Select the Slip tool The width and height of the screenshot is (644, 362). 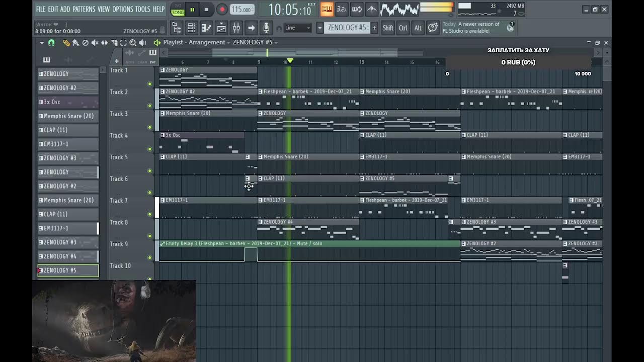(104, 43)
